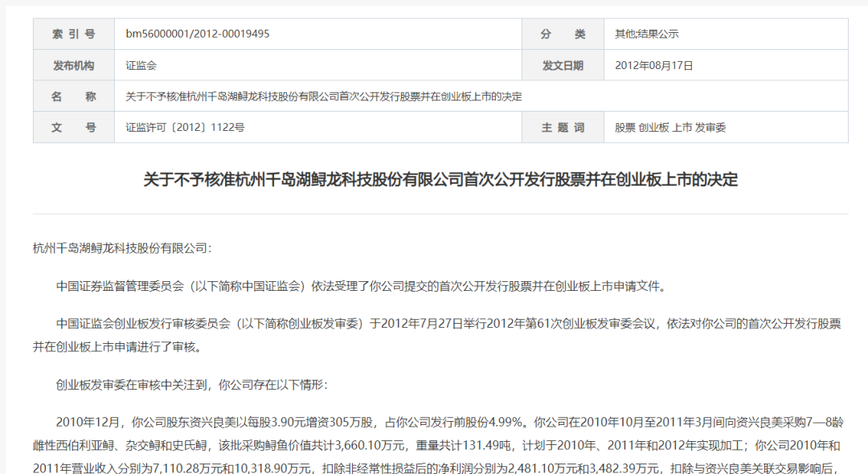Click the bold main article title heading
The width and height of the screenshot is (868, 474).
pyautogui.click(x=440, y=180)
